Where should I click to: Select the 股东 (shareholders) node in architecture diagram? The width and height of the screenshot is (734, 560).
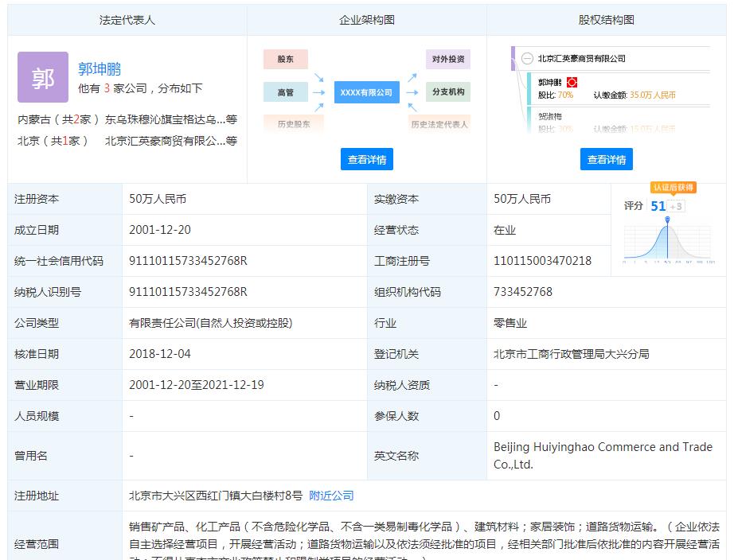pyautogui.click(x=285, y=59)
